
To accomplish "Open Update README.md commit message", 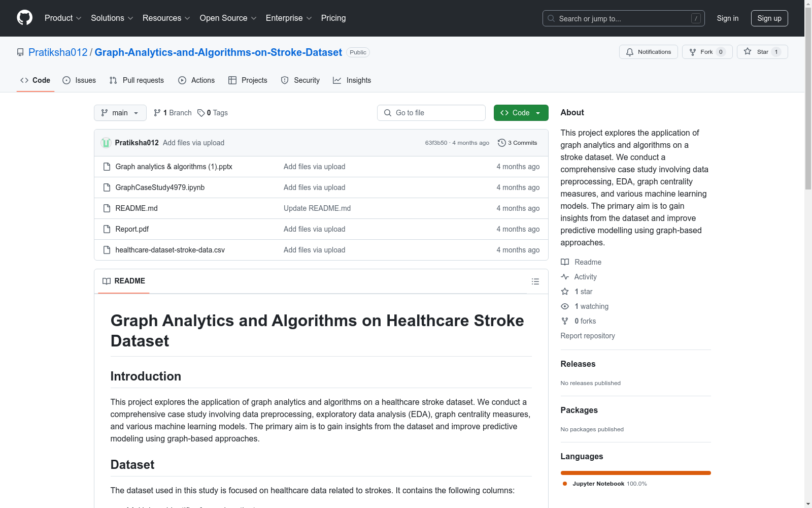I will pos(317,208).
